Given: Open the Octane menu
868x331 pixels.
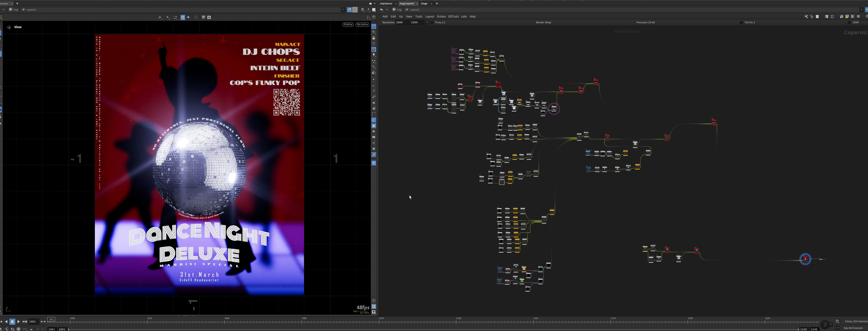Looking at the screenshot, I should (441, 17).
